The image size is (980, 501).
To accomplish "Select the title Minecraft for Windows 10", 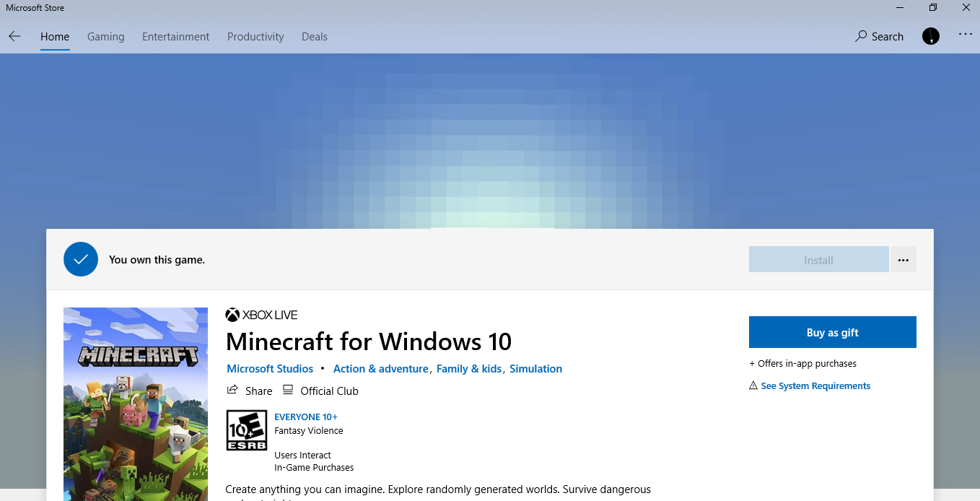I will click(369, 341).
